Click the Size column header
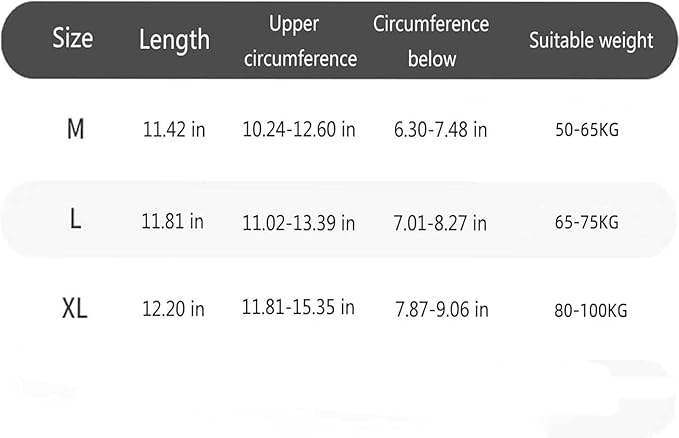 tap(73, 39)
